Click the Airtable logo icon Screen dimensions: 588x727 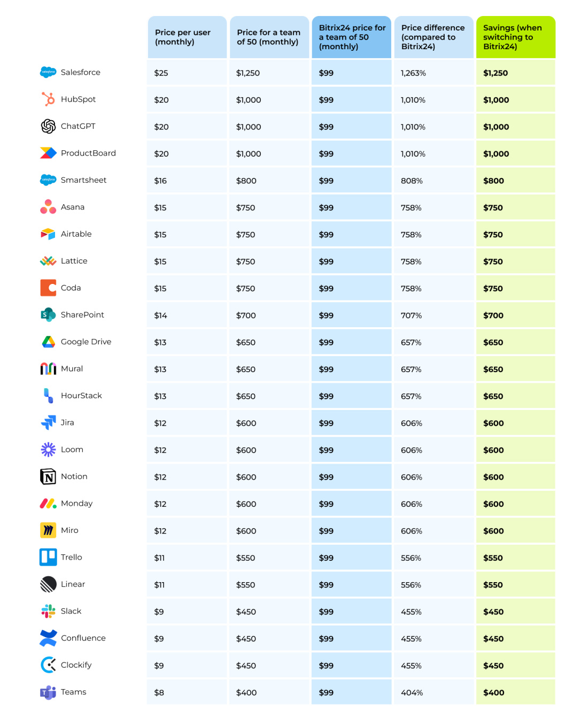pos(48,234)
